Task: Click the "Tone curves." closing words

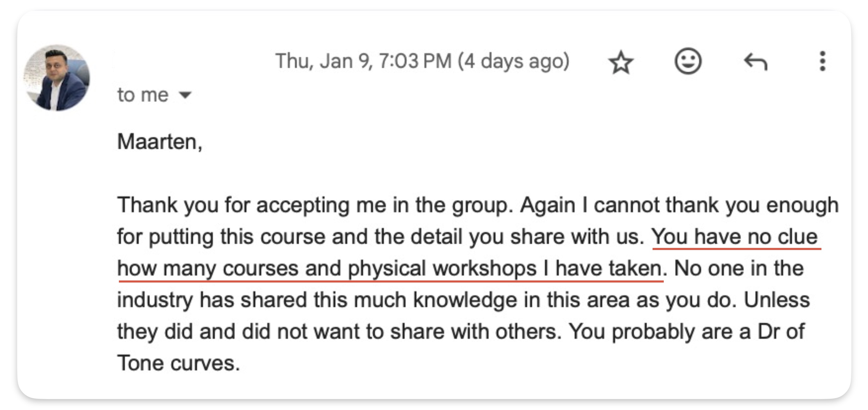Action: tap(178, 363)
